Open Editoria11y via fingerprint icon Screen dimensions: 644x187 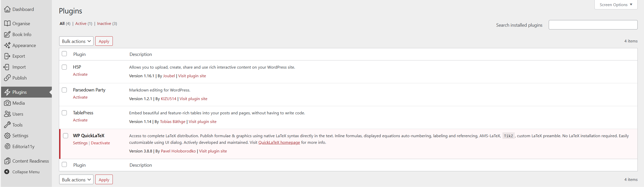pyautogui.click(x=7, y=146)
